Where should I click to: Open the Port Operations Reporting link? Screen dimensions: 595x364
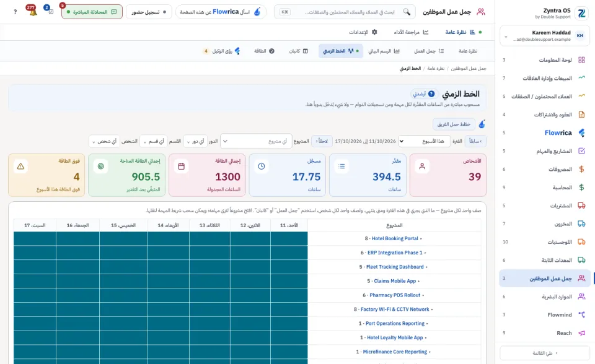[395, 323]
